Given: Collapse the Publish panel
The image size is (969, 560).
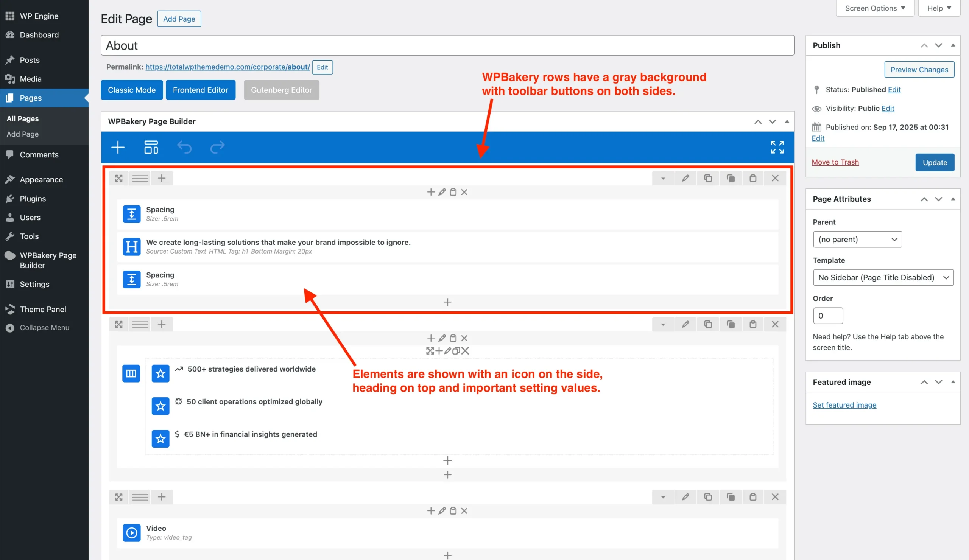Looking at the screenshot, I should point(953,45).
